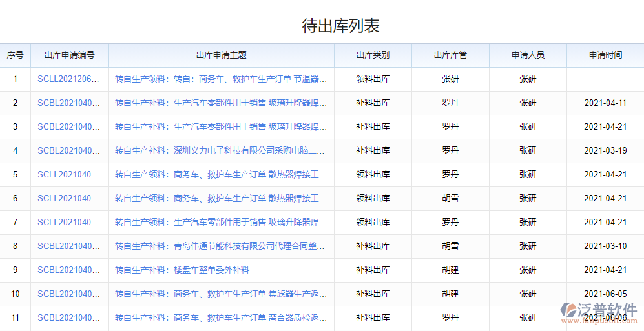Image resolution: width=644 pixels, height=331 pixels.
Task: Click the 泛普软件 logo watermark
Action: [599, 311]
